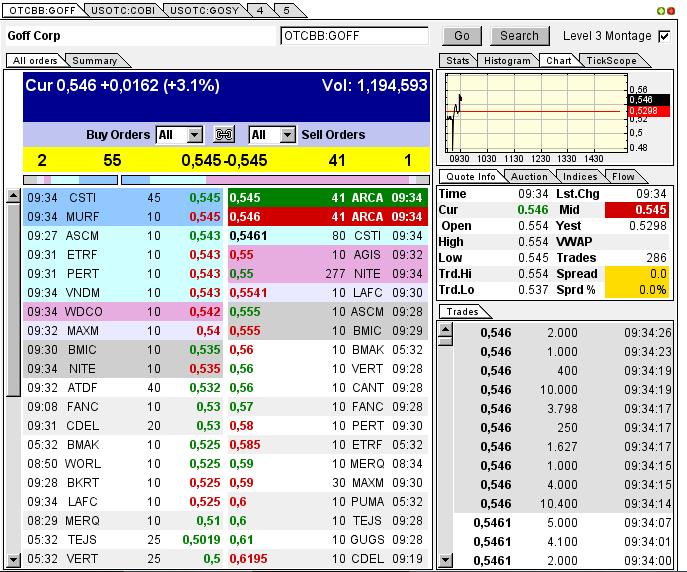Click the orders list scroll down arrow
The image size is (687, 572).
pyautogui.click(x=14, y=560)
